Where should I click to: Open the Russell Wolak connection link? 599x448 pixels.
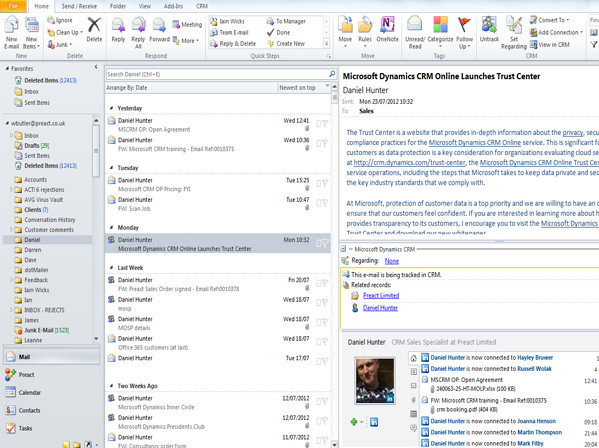(534, 369)
